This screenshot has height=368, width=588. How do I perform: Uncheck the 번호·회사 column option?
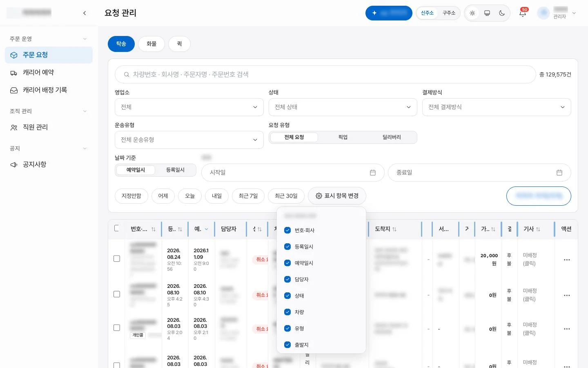[287, 230]
